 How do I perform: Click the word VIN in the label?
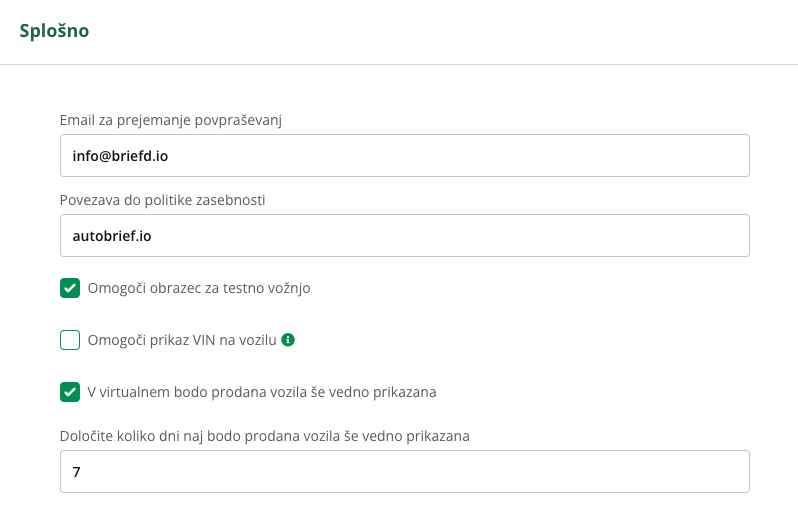204,340
